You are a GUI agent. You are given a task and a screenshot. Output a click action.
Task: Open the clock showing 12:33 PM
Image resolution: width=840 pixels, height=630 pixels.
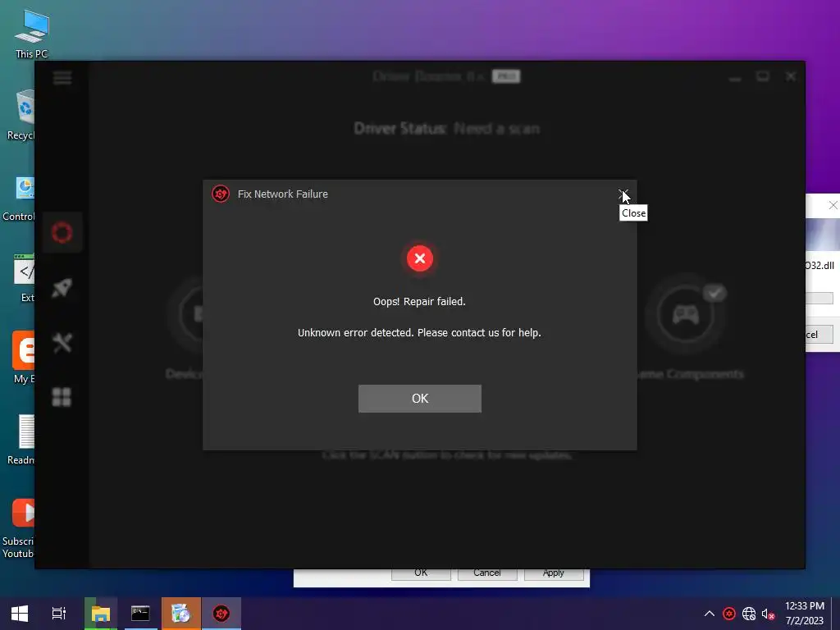[x=805, y=614]
